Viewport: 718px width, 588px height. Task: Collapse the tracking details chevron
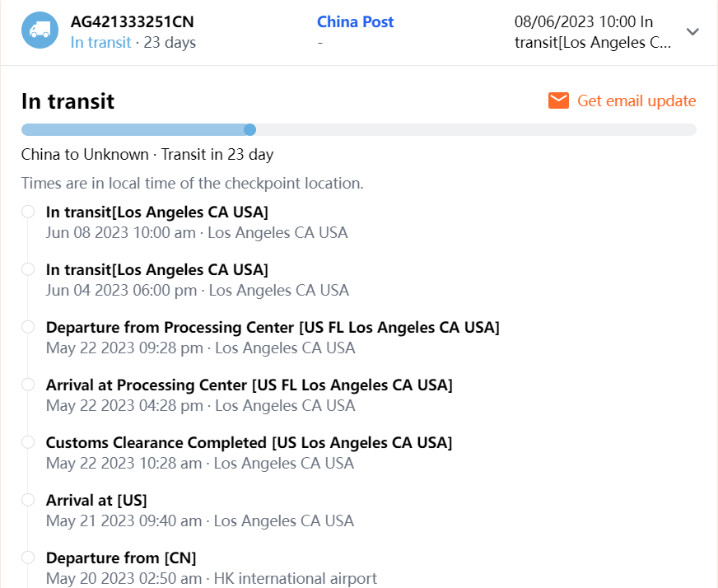(x=692, y=31)
